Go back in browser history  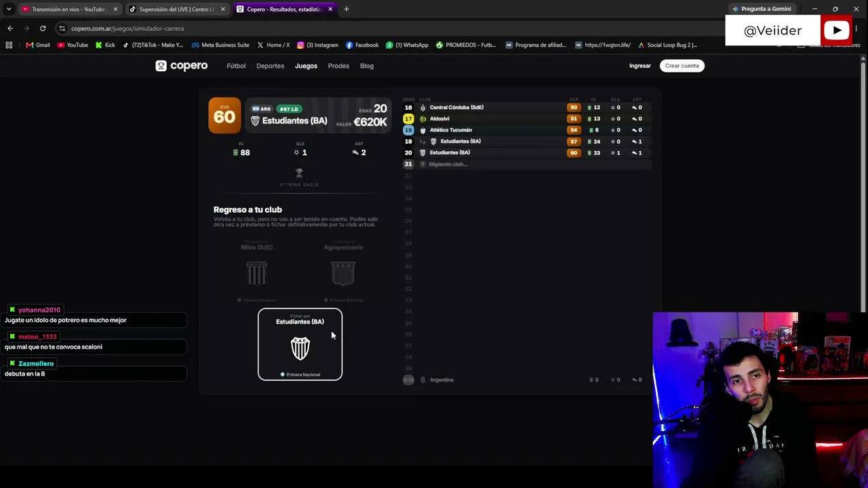coord(10,28)
